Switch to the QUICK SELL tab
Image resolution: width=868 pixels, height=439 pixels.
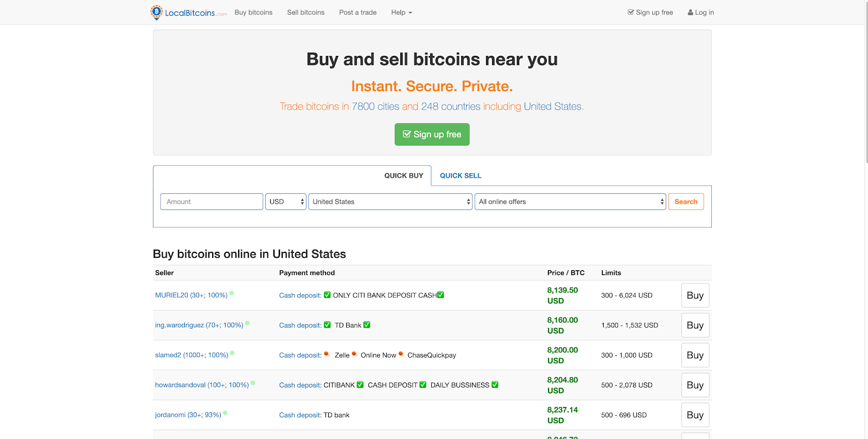coord(461,176)
